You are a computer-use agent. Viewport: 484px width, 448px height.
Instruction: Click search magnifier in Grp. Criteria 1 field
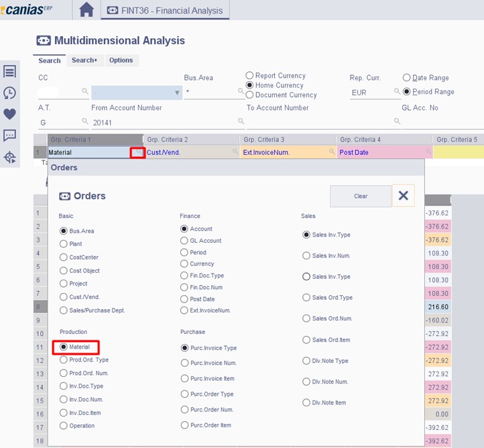(x=137, y=153)
